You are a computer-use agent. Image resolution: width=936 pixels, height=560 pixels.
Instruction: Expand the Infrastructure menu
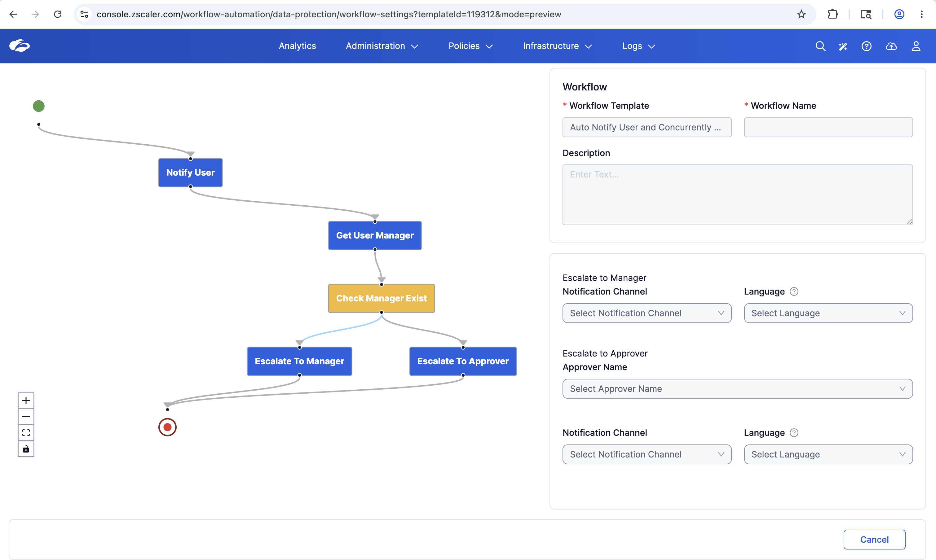coord(558,46)
